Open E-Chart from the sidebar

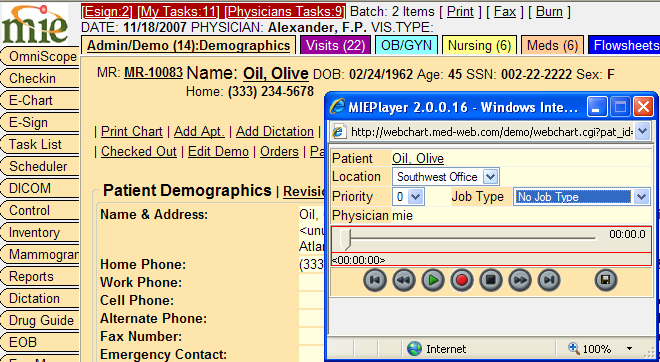tap(40, 100)
